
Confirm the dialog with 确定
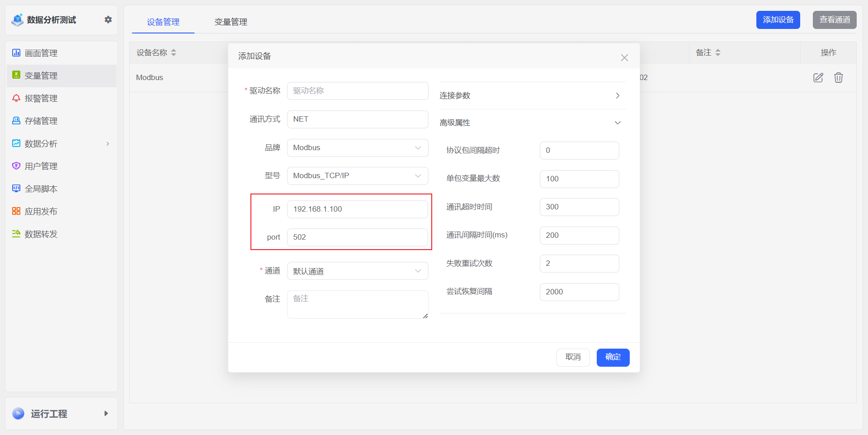coord(613,357)
